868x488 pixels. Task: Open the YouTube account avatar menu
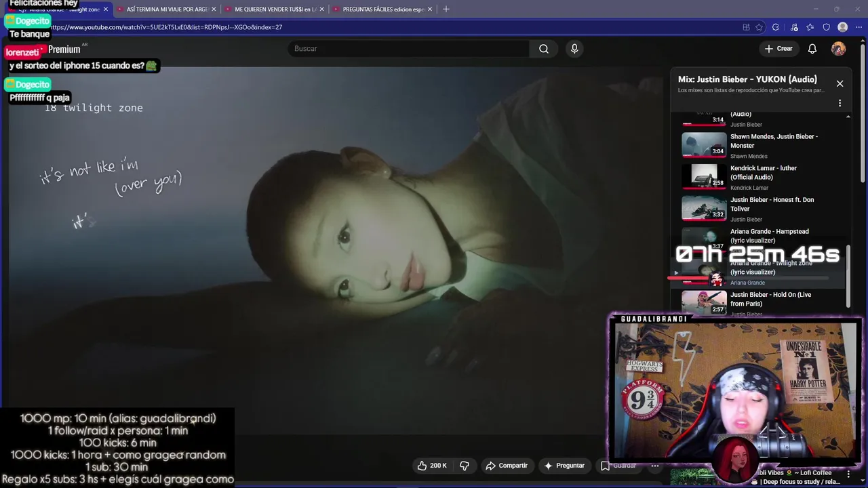839,49
